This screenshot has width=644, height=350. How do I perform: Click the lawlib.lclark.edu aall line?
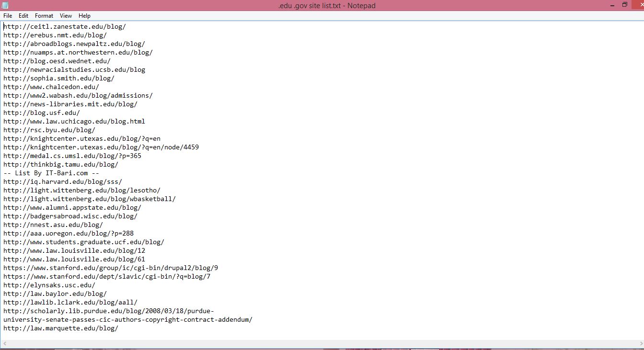(70, 303)
